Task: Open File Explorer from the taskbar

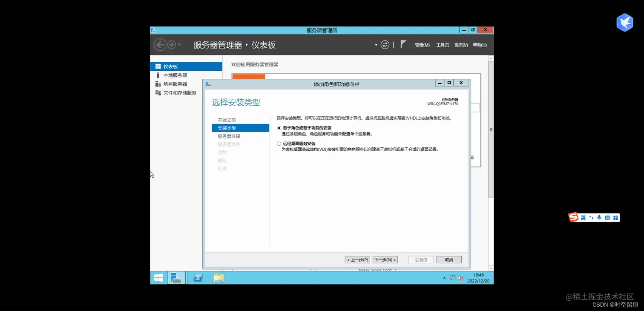Action: coord(219,277)
